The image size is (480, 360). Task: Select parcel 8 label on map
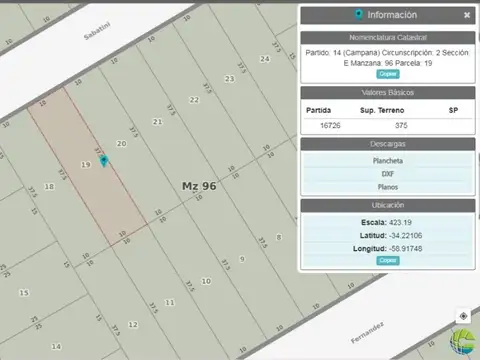coord(279,237)
